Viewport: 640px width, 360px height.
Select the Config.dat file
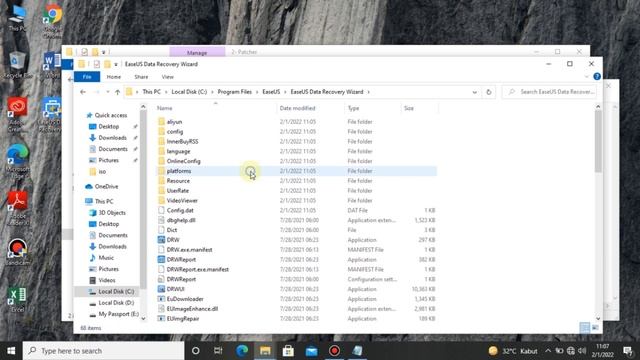click(x=180, y=210)
